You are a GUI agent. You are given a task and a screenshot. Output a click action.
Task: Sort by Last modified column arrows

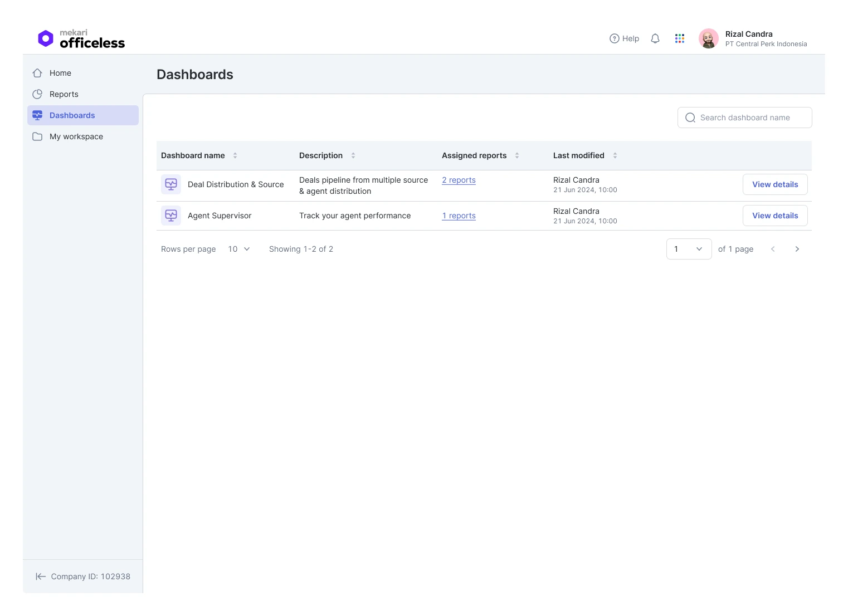[x=615, y=155]
